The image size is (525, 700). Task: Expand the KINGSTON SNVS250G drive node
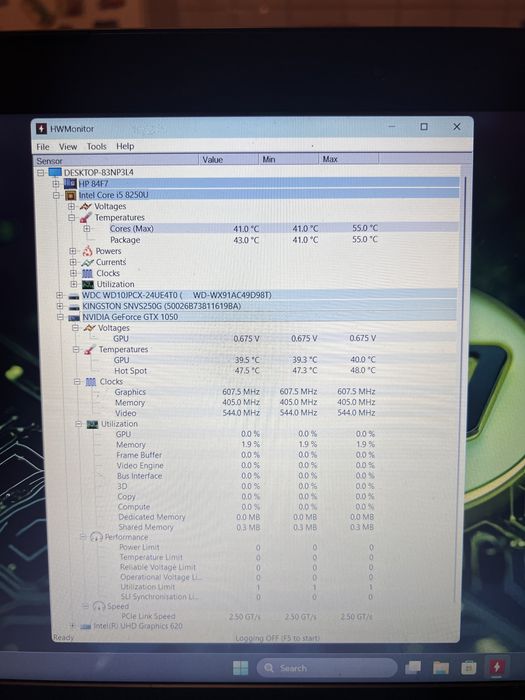(60, 306)
